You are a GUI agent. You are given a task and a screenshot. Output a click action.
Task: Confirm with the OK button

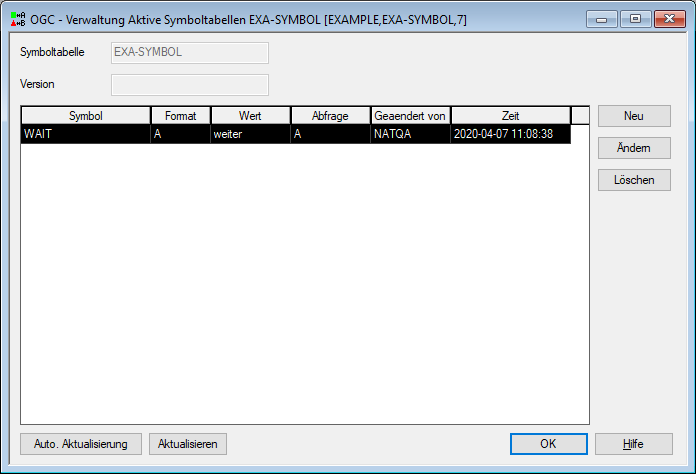click(x=549, y=444)
